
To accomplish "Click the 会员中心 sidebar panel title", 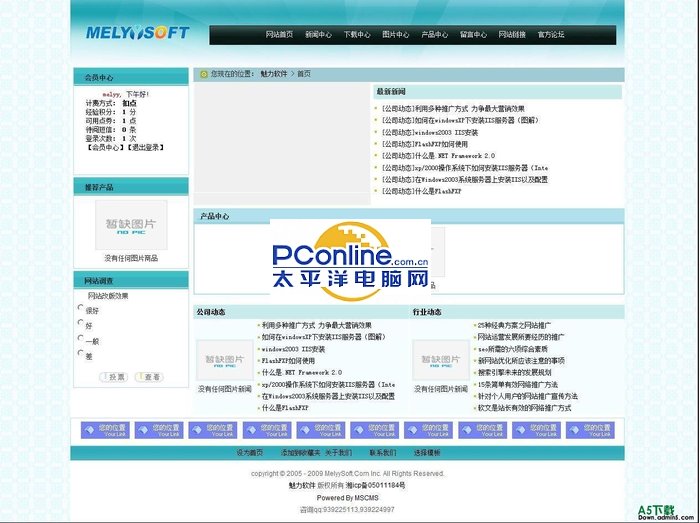I will pyautogui.click(x=99, y=78).
